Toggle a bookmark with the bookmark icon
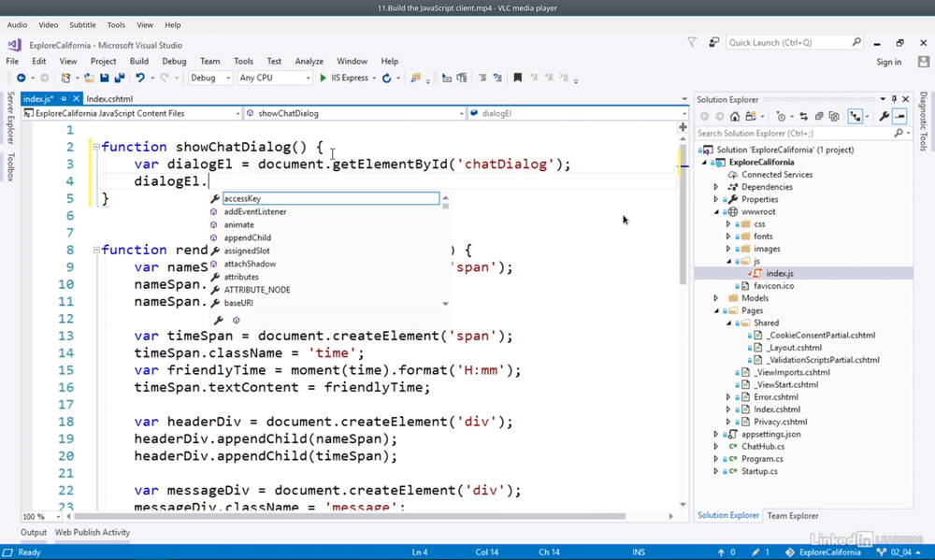 tap(518, 79)
